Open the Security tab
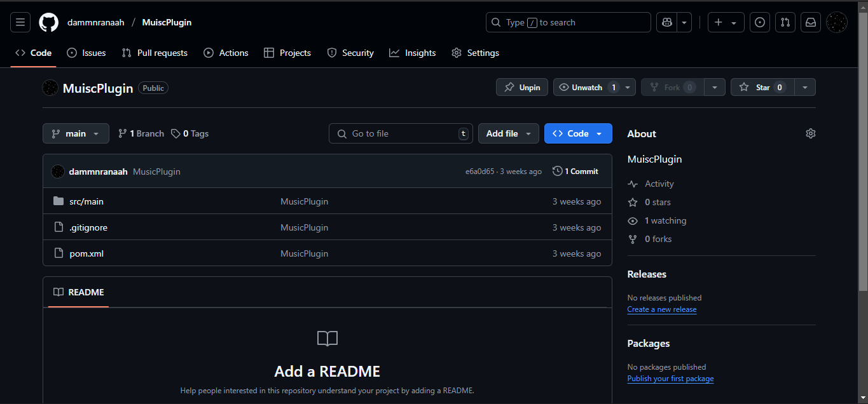The image size is (868, 404). click(x=350, y=53)
